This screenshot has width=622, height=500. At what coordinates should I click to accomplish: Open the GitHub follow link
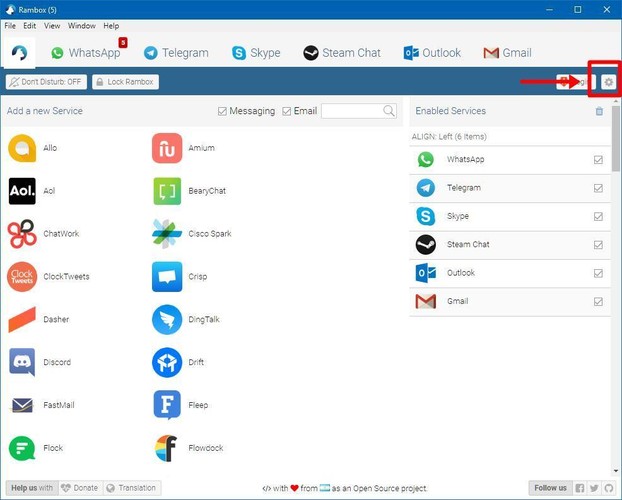pos(609,488)
